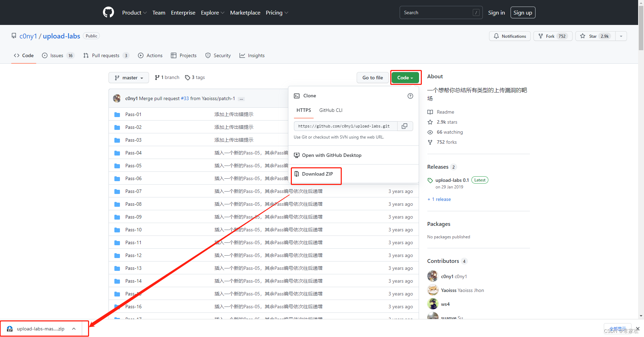
Task: View the 3 tags link
Action: pos(195,77)
